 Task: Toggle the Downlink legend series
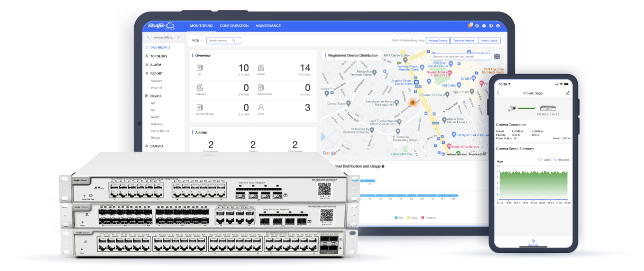(x=560, y=159)
